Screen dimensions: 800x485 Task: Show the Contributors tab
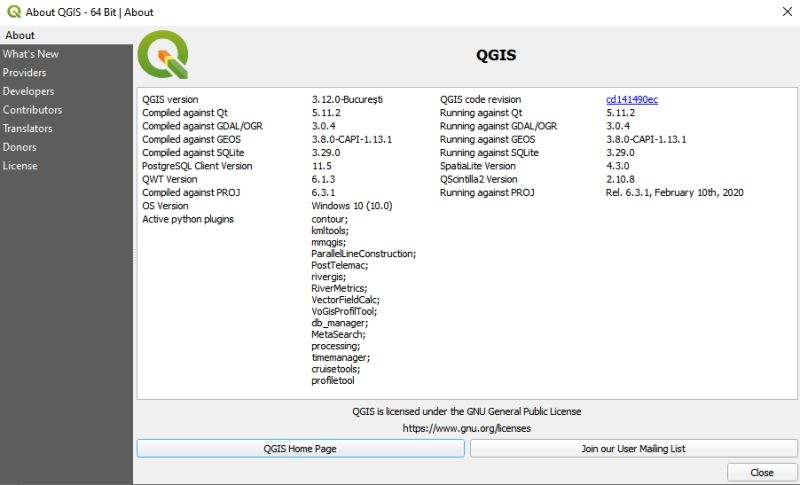[x=66, y=110]
